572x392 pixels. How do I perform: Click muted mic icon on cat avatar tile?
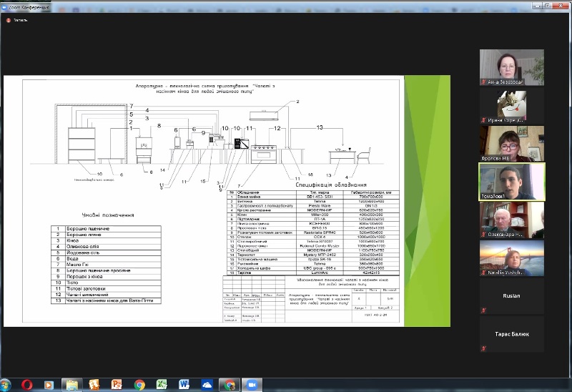[x=484, y=120]
